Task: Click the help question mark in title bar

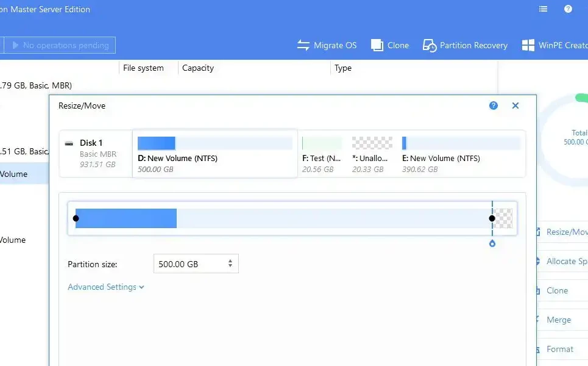Action: click(x=568, y=9)
